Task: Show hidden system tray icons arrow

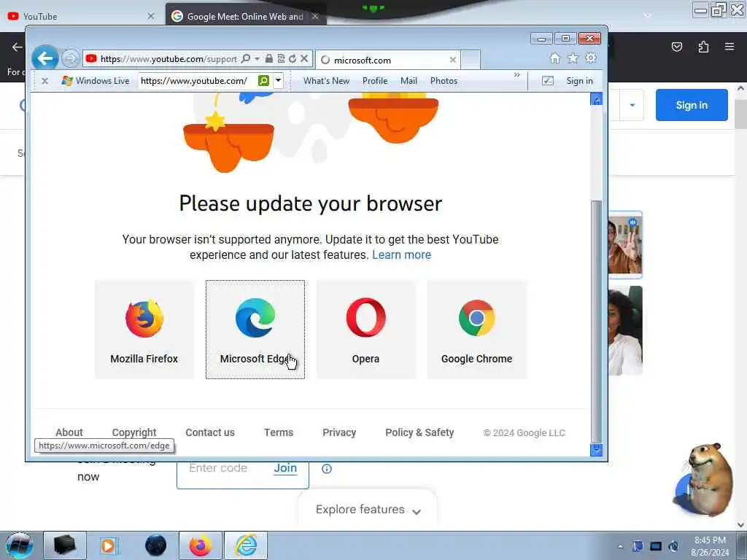Action: coord(620,546)
